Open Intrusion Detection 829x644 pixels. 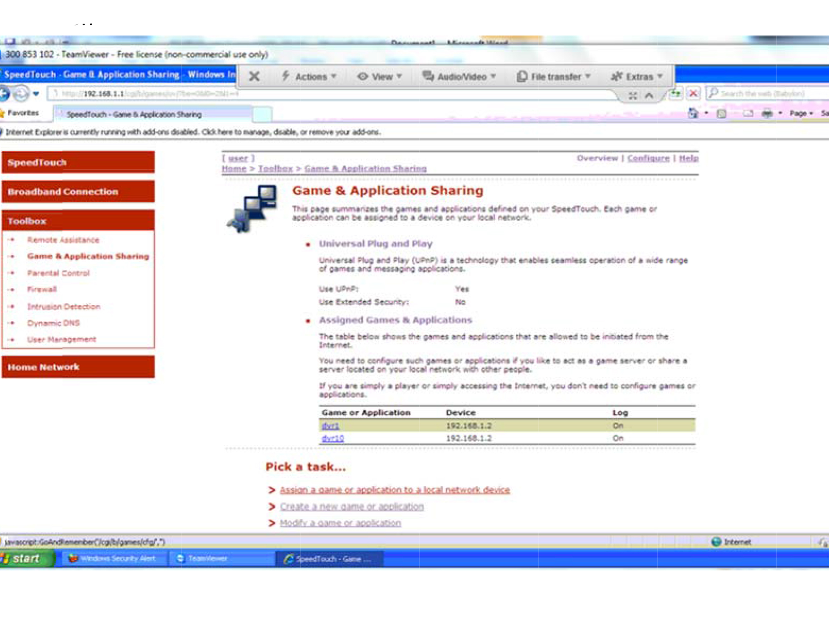pos(64,307)
